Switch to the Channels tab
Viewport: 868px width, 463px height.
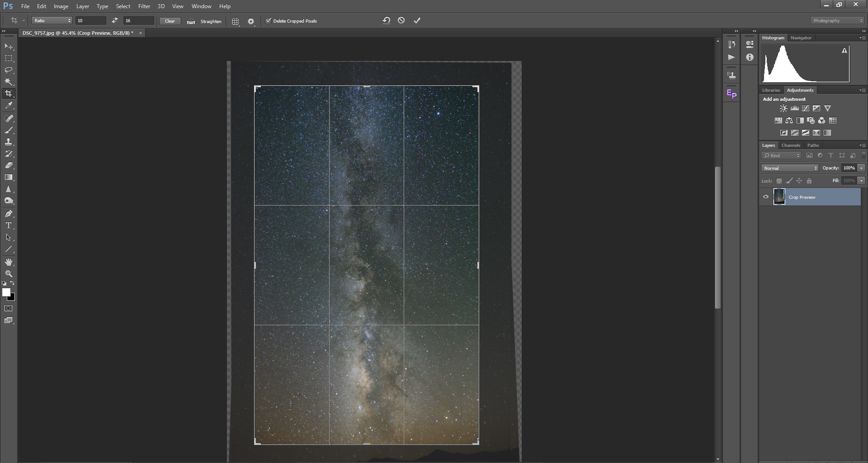click(791, 145)
